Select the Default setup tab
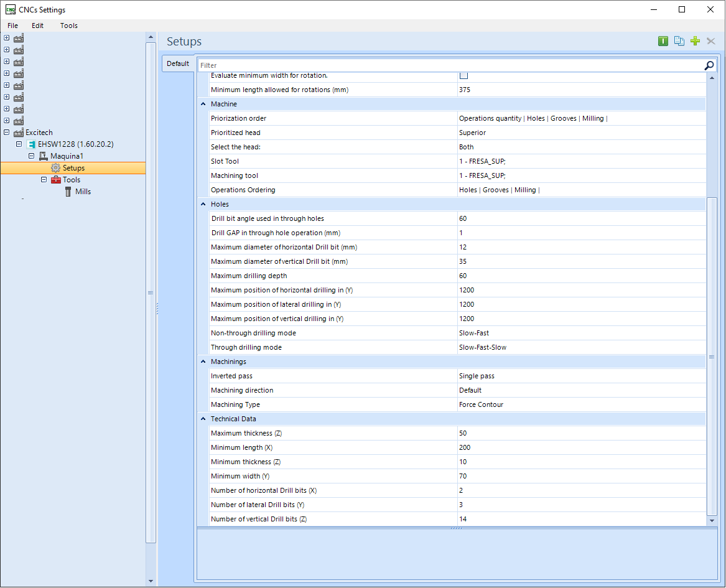726x588 pixels. (x=178, y=63)
